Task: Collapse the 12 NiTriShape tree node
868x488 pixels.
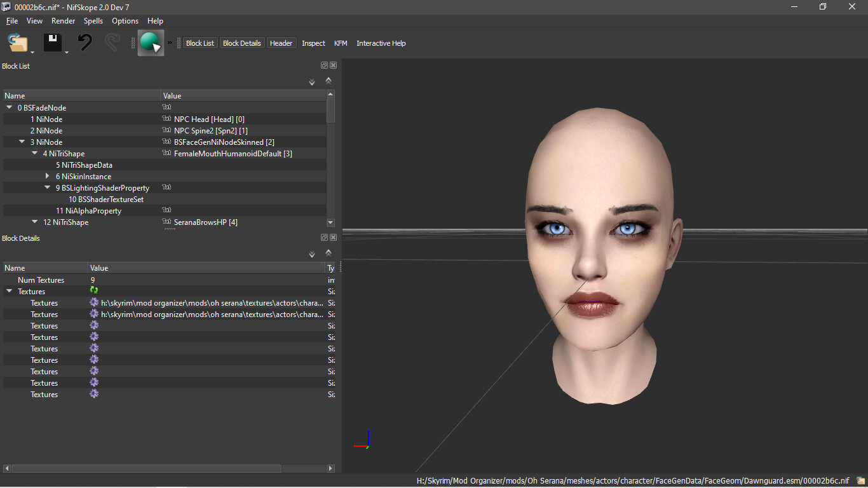Action: click(x=34, y=222)
